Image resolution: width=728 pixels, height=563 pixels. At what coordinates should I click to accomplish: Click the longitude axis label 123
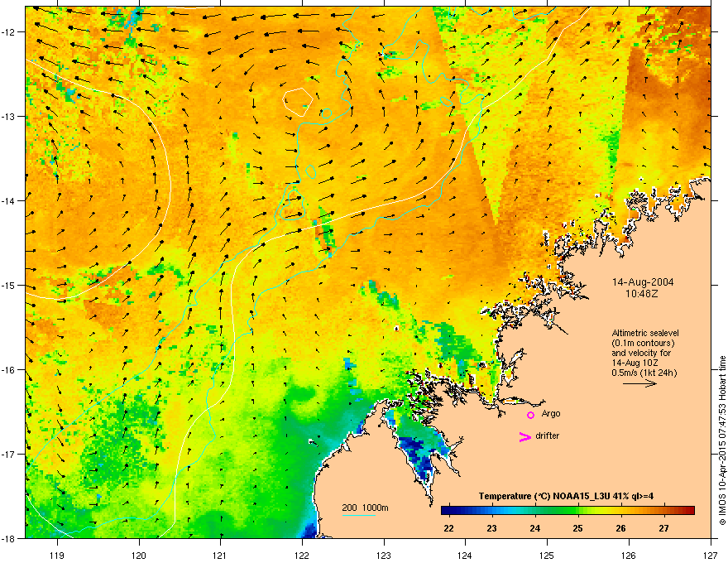(384, 556)
